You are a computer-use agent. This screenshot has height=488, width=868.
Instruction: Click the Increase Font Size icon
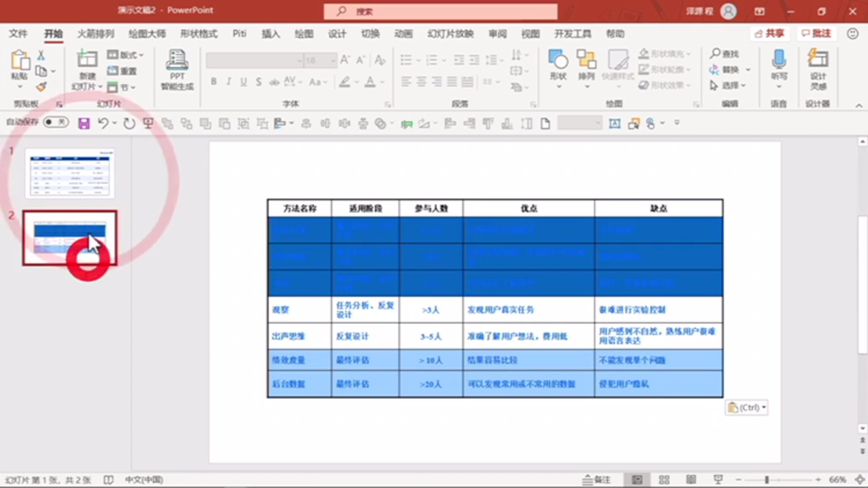coord(345,60)
